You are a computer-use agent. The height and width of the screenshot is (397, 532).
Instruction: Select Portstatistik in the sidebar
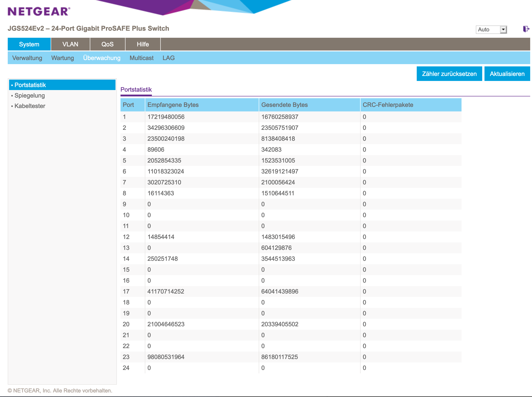point(30,85)
